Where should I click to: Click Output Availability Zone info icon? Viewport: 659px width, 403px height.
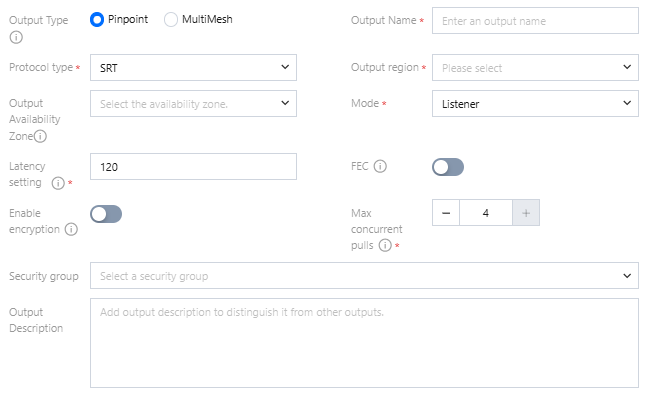coord(40,136)
